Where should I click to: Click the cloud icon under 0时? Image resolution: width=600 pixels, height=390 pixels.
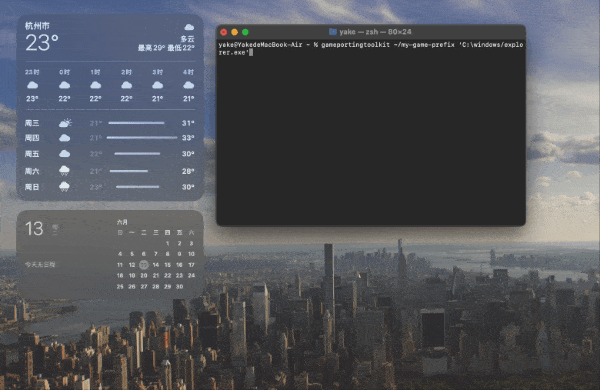(x=64, y=85)
